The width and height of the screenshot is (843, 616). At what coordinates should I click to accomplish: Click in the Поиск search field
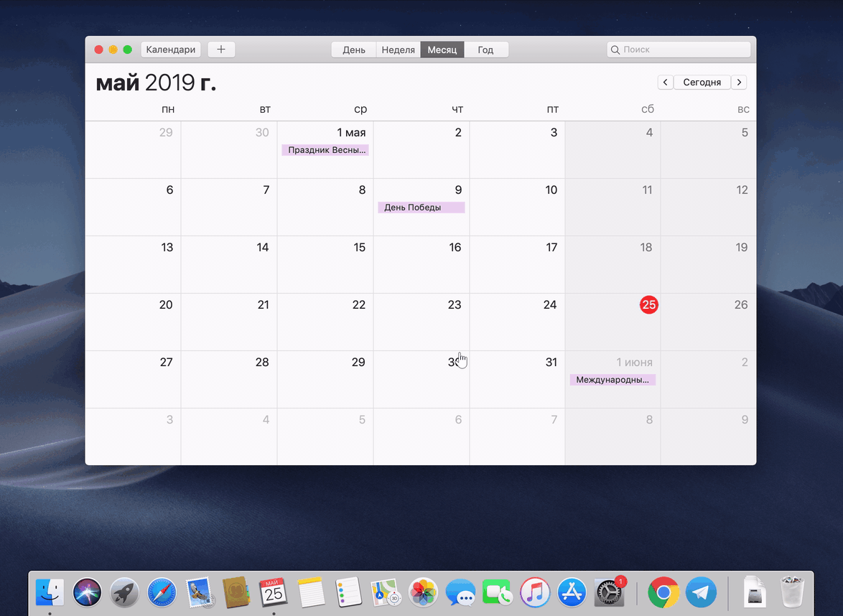679,50
